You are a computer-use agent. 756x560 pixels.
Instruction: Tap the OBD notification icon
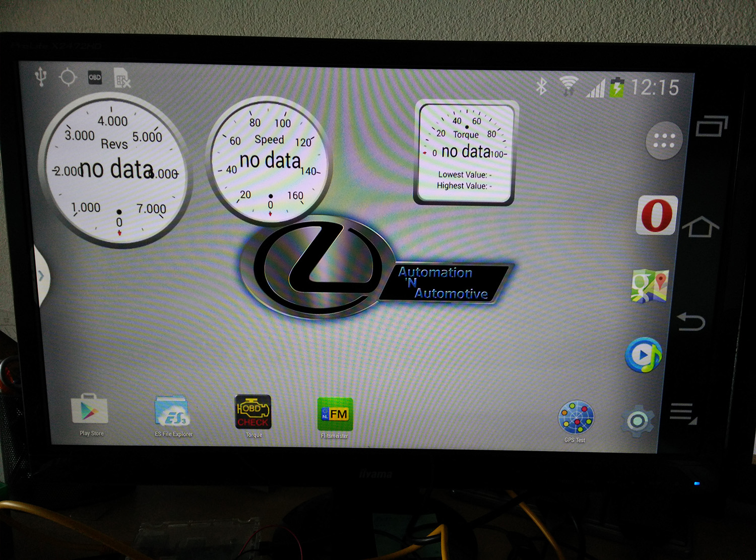click(x=95, y=78)
